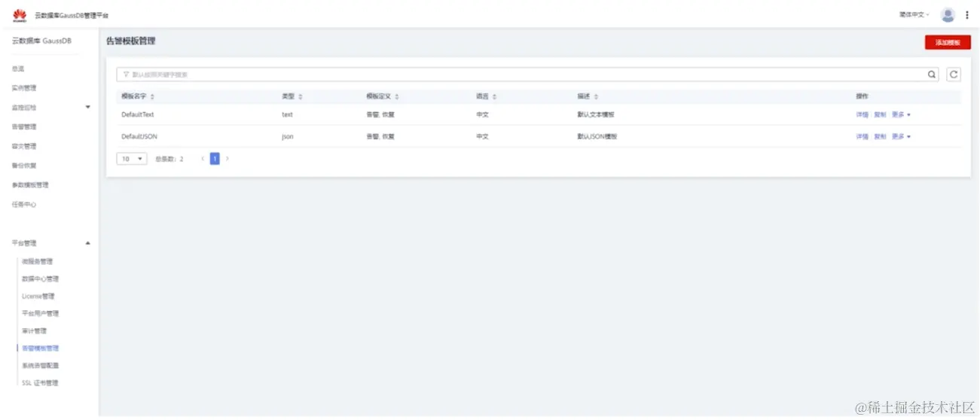Open 任务中心 in the sidebar
The image size is (980, 420).
(24, 205)
